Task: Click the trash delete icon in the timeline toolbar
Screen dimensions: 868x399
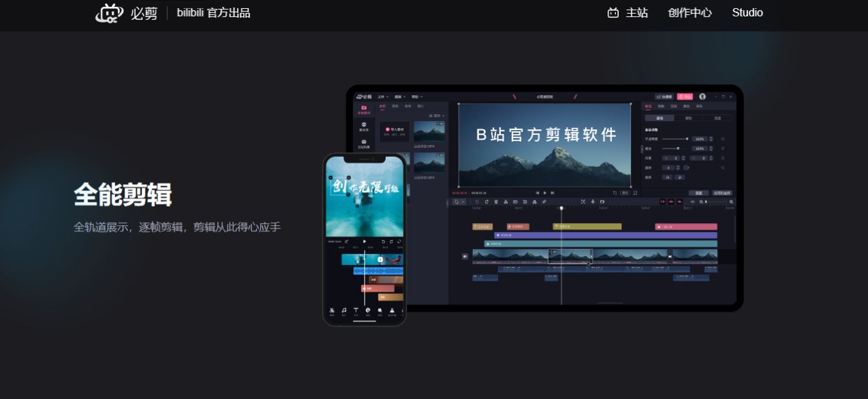Action: click(x=496, y=201)
